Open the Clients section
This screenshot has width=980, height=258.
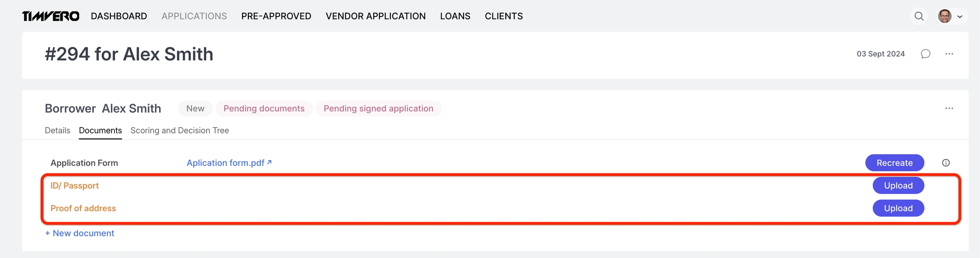504,16
